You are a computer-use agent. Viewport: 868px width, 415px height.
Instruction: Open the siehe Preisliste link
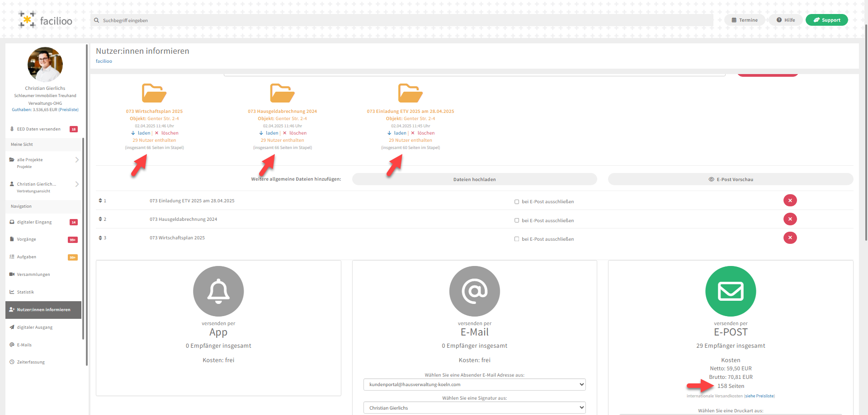759,396
